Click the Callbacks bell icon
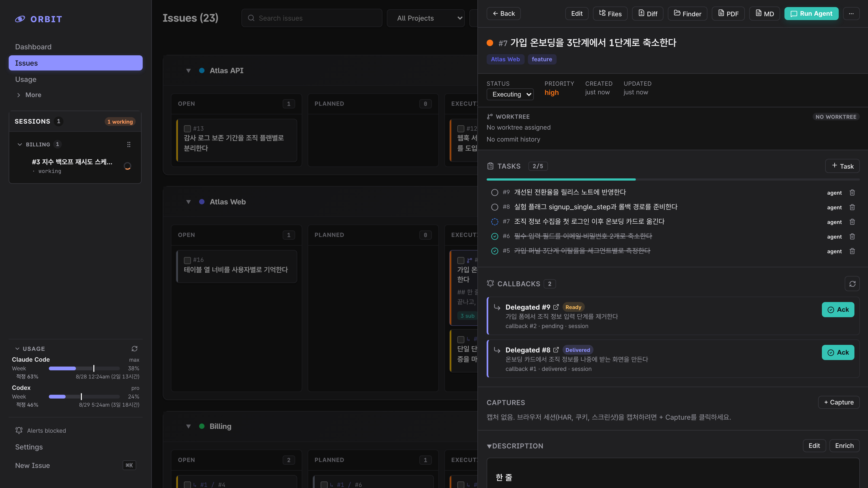This screenshot has height=488, width=868. coord(490,284)
